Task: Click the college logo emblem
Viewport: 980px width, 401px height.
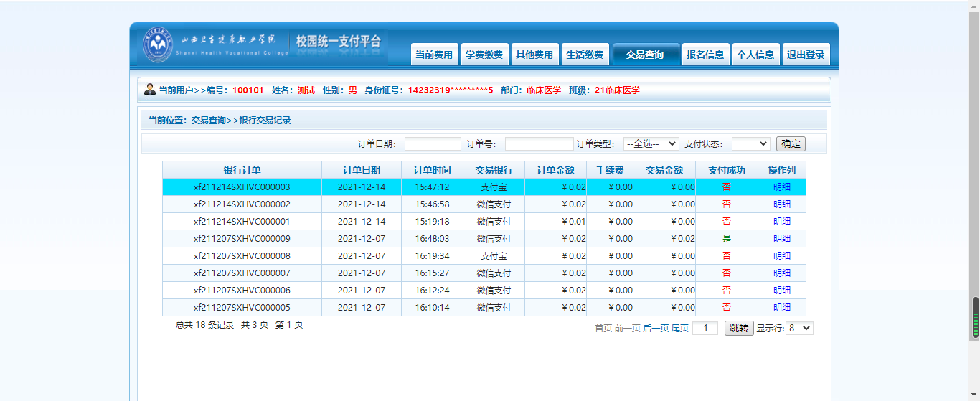Action: tap(158, 44)
